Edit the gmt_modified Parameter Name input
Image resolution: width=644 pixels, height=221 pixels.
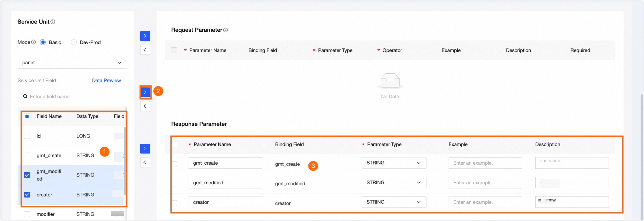click(x=225, y=183)
